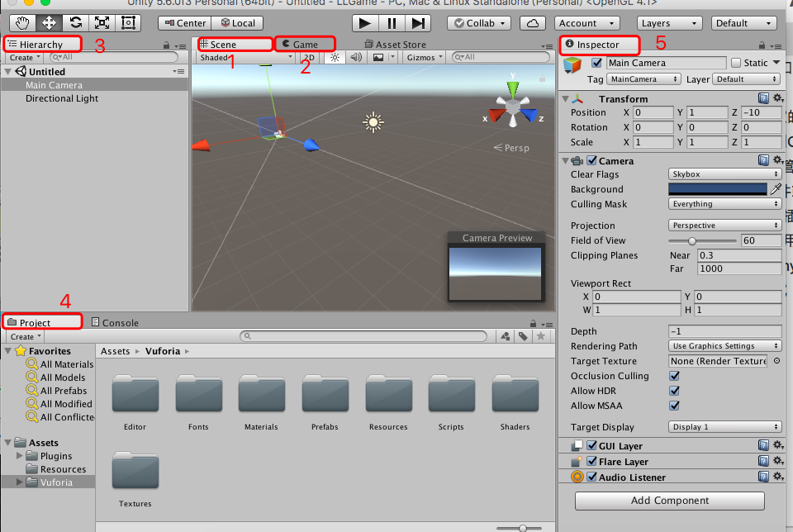Image resolution: width=793 pixels, height=532 pixels.
Task: Select the Scene tab
Action: tap(235, 44)
